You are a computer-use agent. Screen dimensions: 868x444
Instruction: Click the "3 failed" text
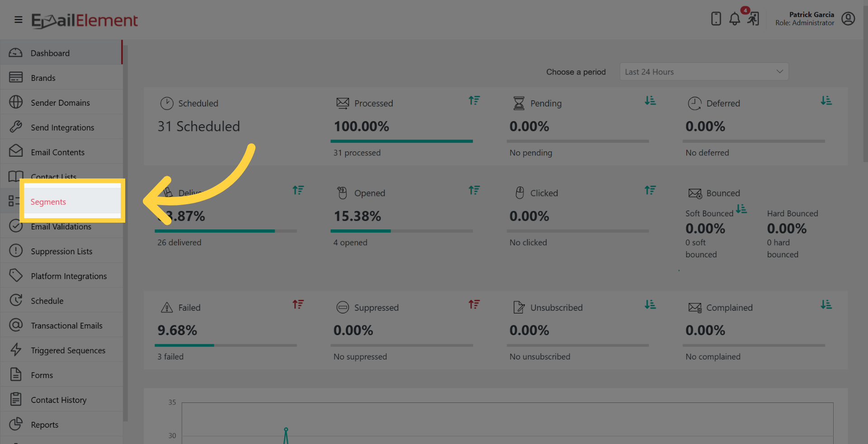click(x=170, y=357)
